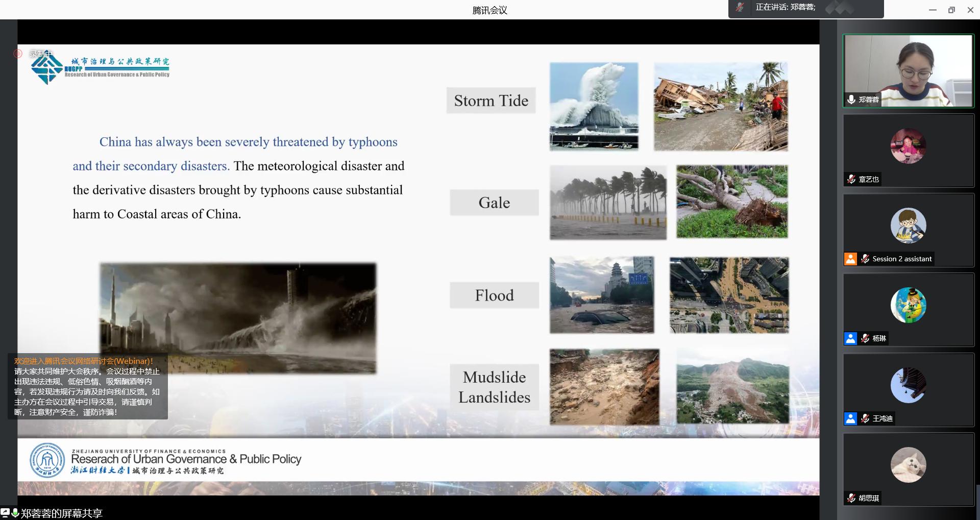Click blue user badge next to 杨琳
The width and height of the screenshot is (980, 520).
point(850,338)
